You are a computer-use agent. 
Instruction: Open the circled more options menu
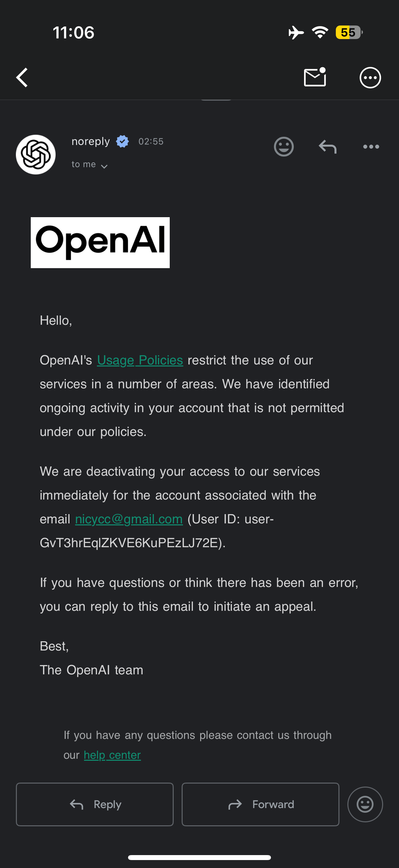point(370,78)
